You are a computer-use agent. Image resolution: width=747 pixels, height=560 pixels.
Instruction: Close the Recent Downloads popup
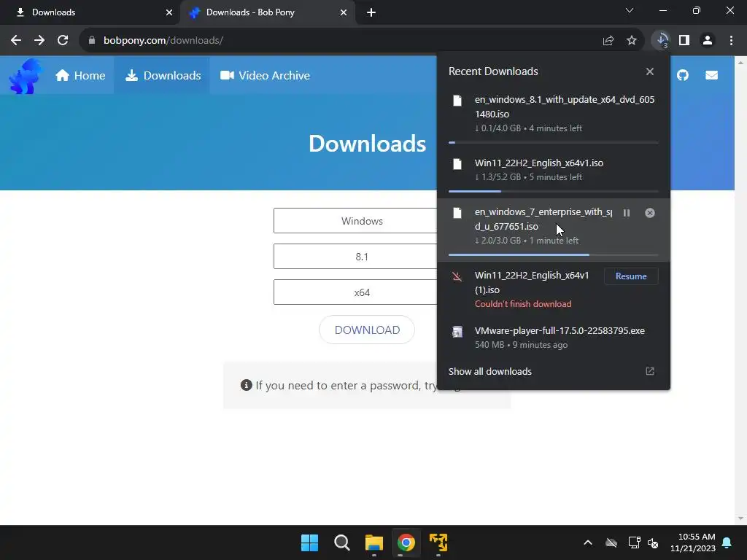pos(650,71)
